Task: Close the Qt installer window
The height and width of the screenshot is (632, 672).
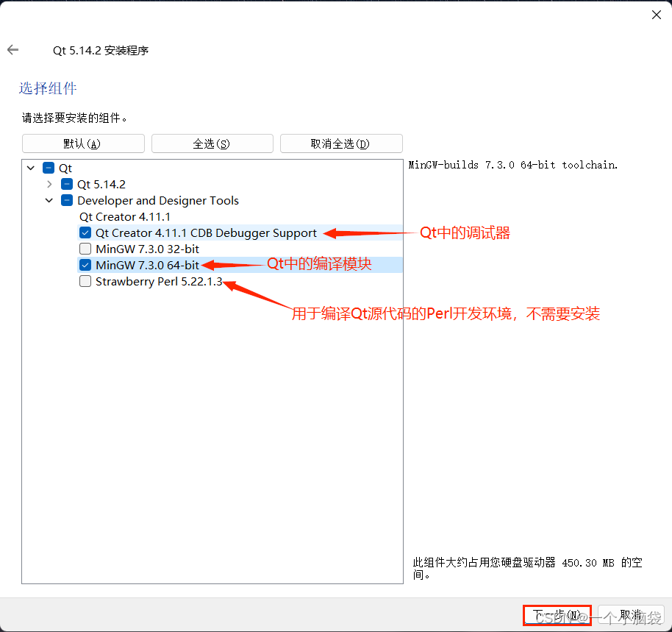Action: (x=656, y=15)
